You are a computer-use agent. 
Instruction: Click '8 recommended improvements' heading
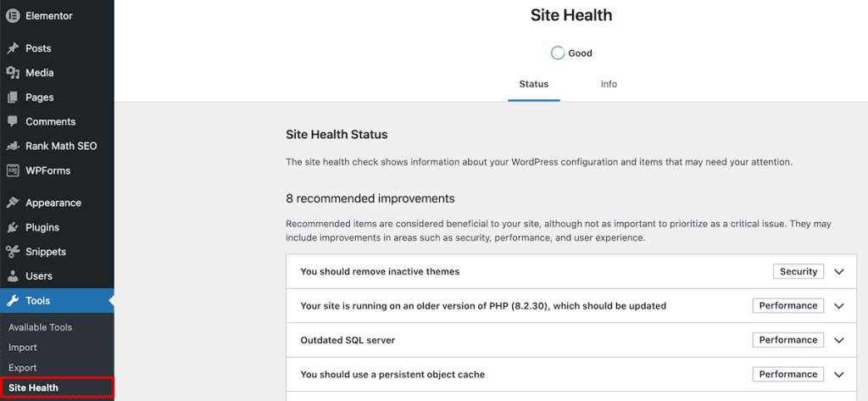pos(370,198)
